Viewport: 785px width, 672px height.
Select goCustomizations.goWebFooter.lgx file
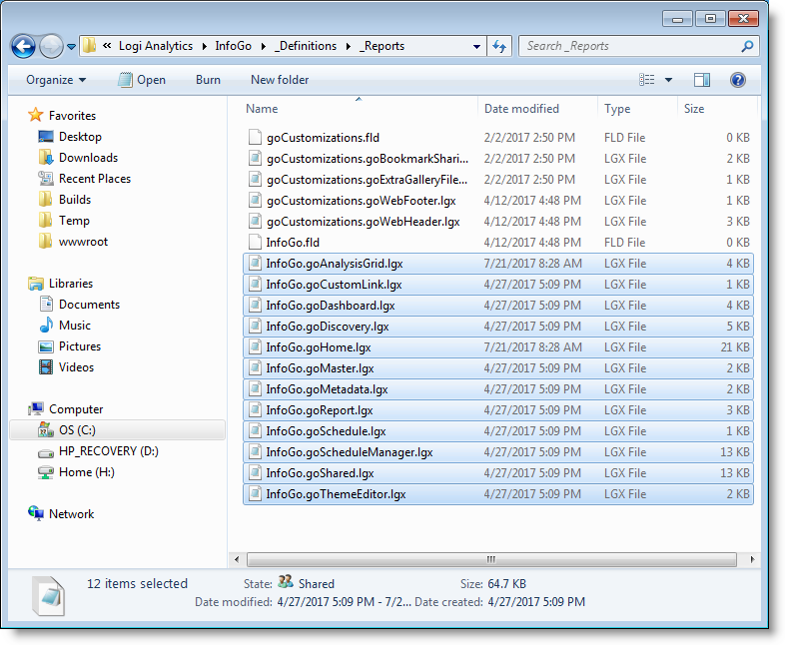click(361, 201)
